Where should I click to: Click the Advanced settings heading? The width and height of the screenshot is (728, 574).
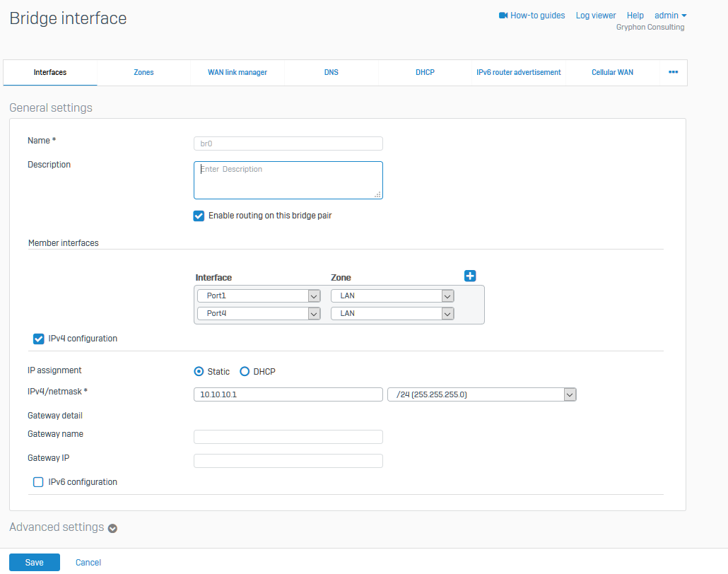point(57,527)
